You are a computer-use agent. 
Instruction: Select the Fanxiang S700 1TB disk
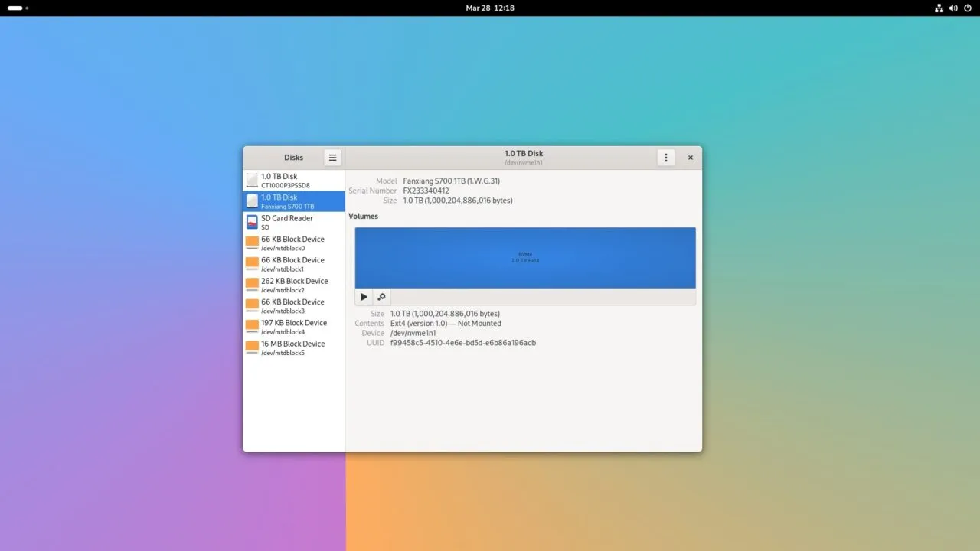point(294,201)
